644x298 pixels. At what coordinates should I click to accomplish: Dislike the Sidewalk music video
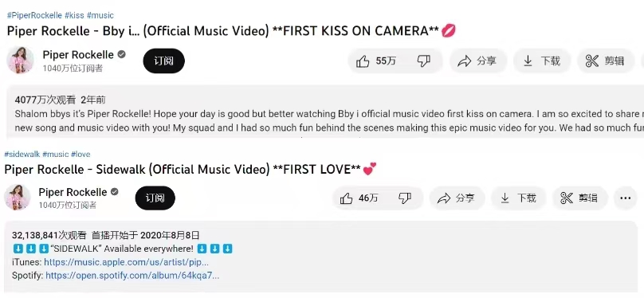(406, 198)
